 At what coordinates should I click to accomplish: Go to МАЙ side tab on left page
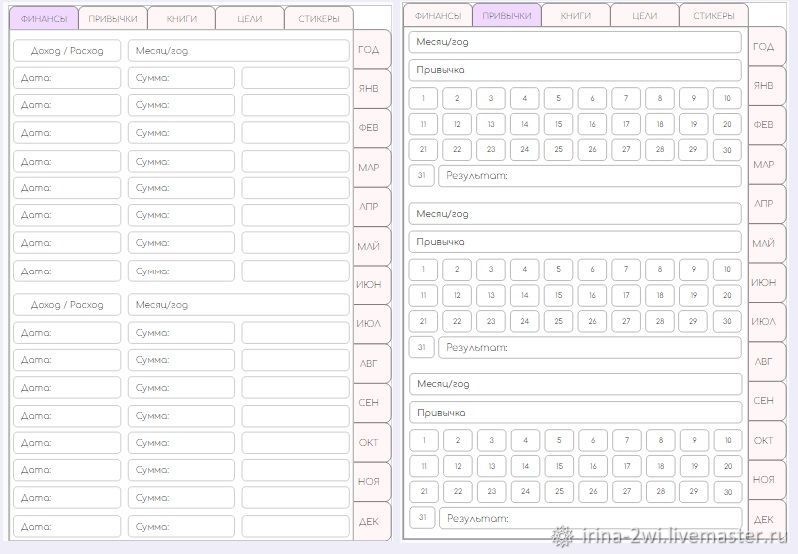[372, 246]
